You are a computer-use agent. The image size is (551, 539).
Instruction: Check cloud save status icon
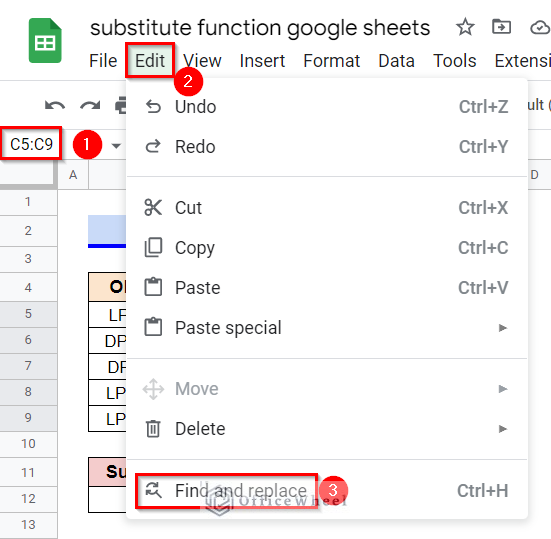(540, 27)
